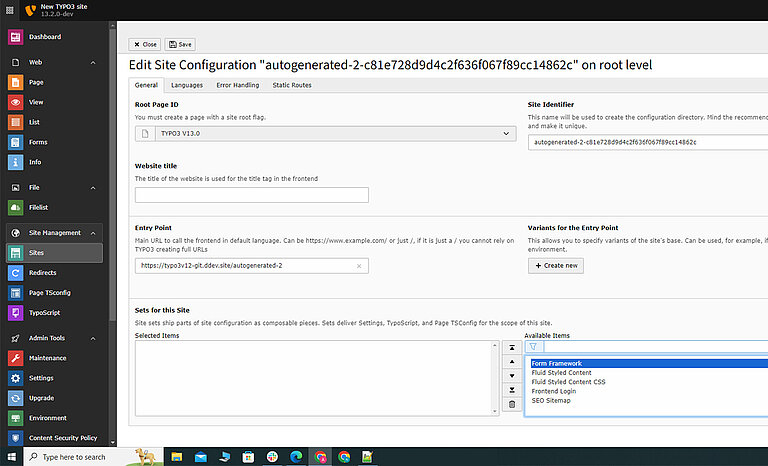
Task: Click the Selected Items list scrollbar
Action: click(x=495, y=379)
